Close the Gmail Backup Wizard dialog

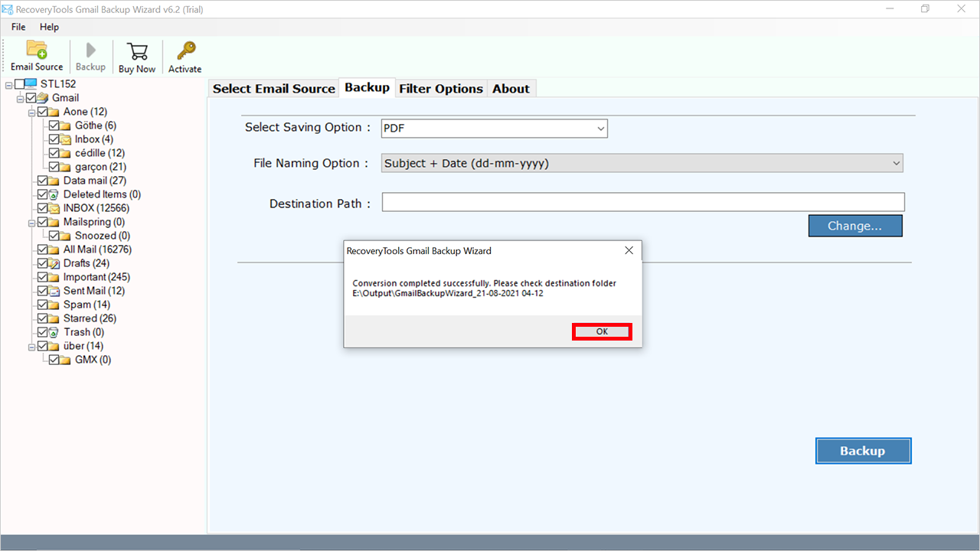(x=629, y=250)
